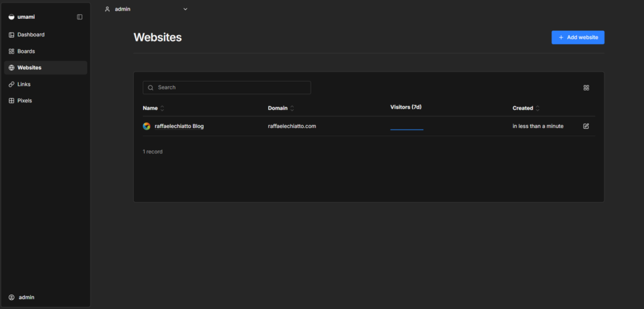This screenshot has width=644, height=309.
Task: Open Pixels from the sidebar
Action: pyautogui.click(x=45, y=100)
